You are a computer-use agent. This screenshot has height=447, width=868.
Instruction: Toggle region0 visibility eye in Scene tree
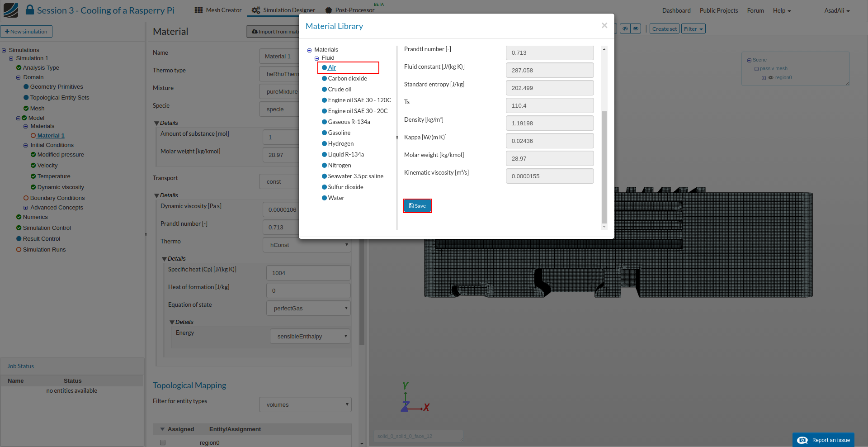771,78
